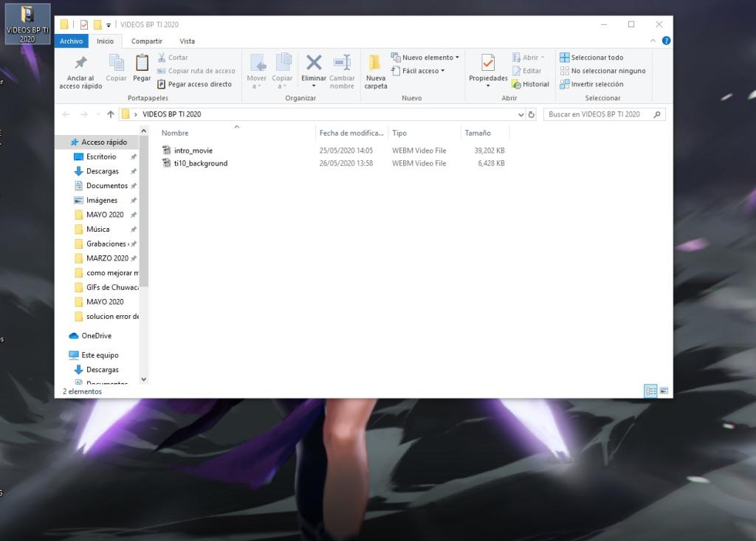
Task: Click VIDEOS BP TI 2020 in address bar
Action: click(x=171, y=114)
